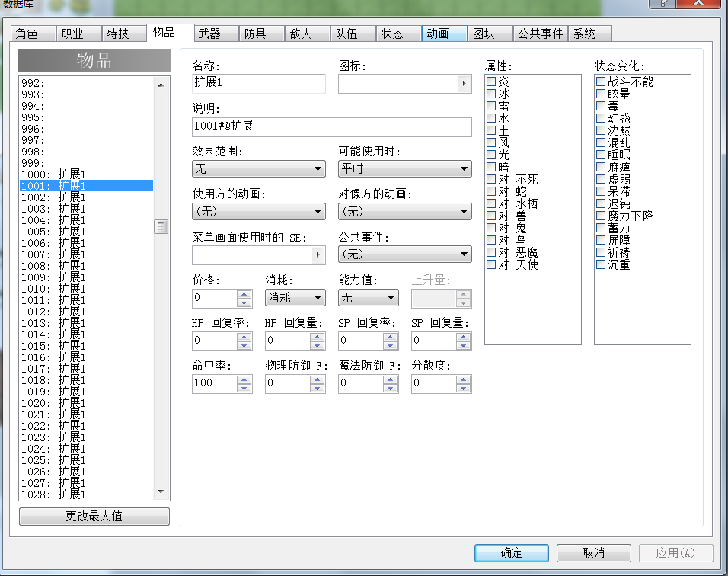728x576 pixels.
Task: Expand the 使用方的动画 dropdown
Action: point(259,211)
